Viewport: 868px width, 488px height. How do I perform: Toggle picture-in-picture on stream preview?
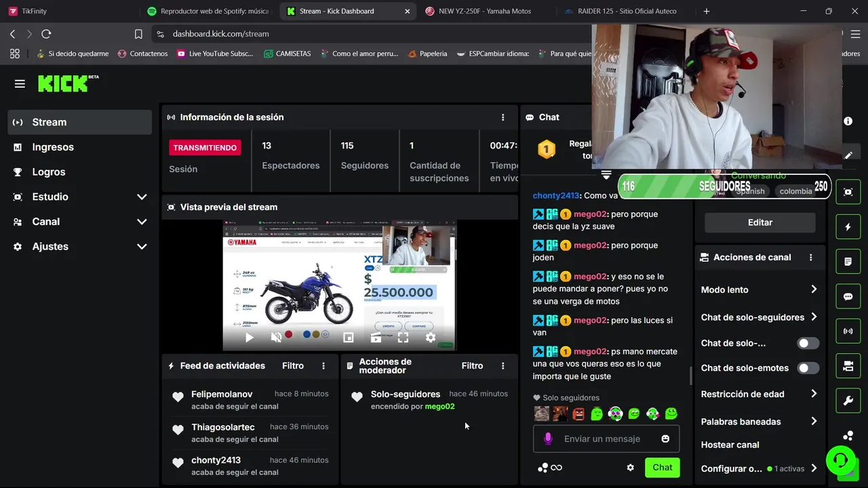(349, 337)
